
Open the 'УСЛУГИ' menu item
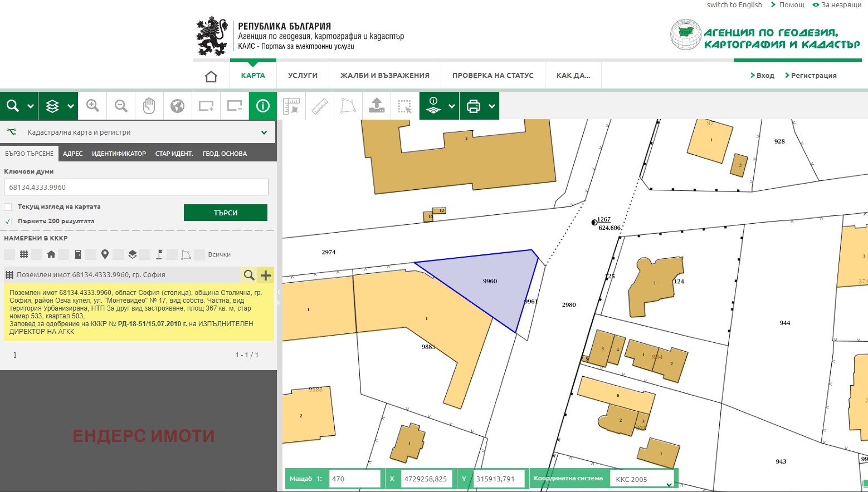[303, 76]
